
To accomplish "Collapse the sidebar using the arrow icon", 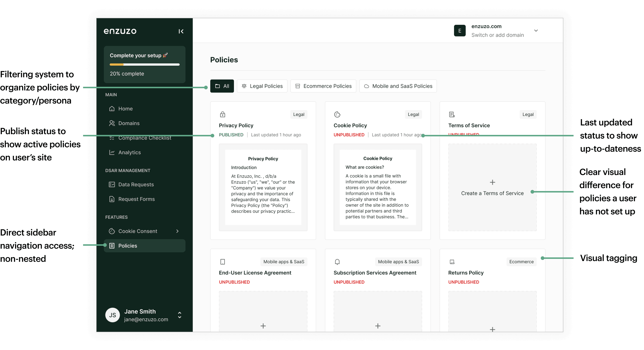I will tap(181, 31).
